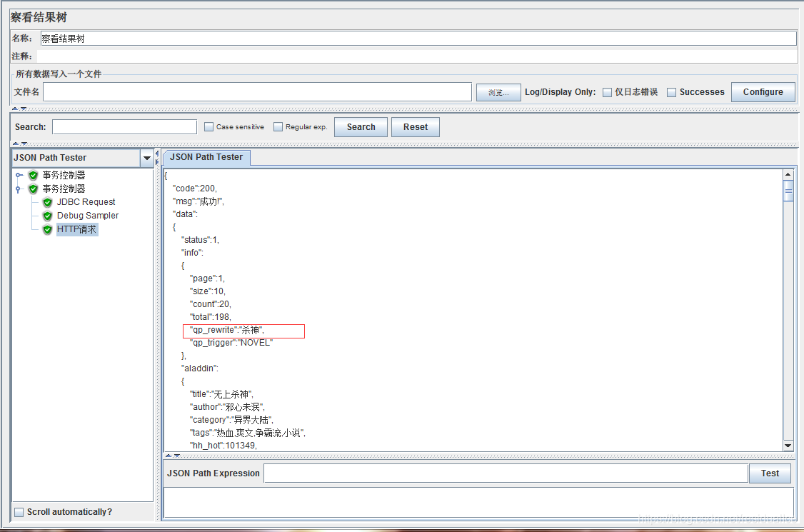Screen dimensions: 804x532
Task: Click the success shield icon beside Debug Sampler
Action: 48,216
